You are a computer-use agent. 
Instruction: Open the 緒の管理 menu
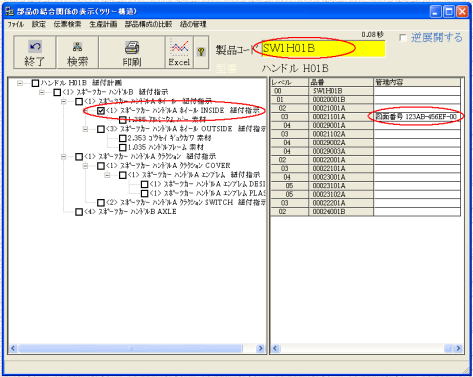[x=193, y=24]
